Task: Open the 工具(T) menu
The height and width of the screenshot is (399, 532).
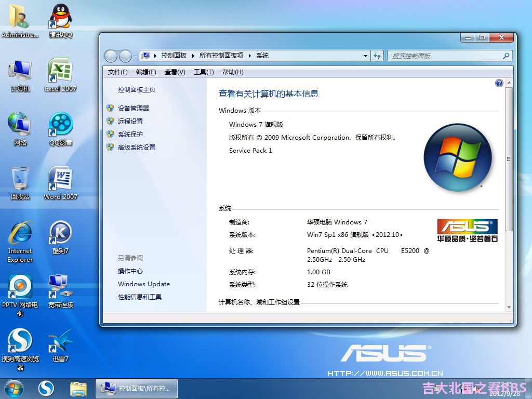Action: [204, 72]
